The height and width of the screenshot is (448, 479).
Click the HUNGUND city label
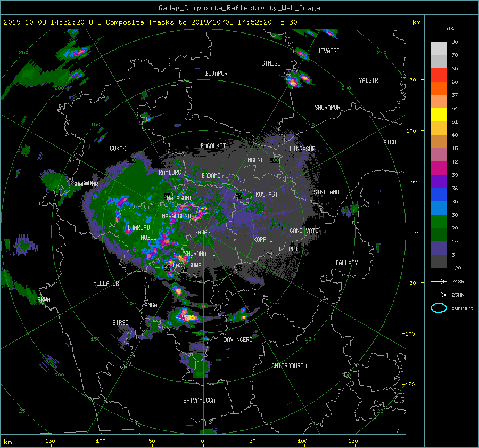pos(252,160)
